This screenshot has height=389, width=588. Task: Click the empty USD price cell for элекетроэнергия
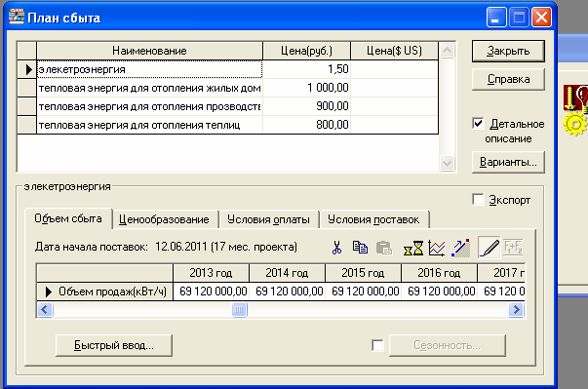point(394,69)
